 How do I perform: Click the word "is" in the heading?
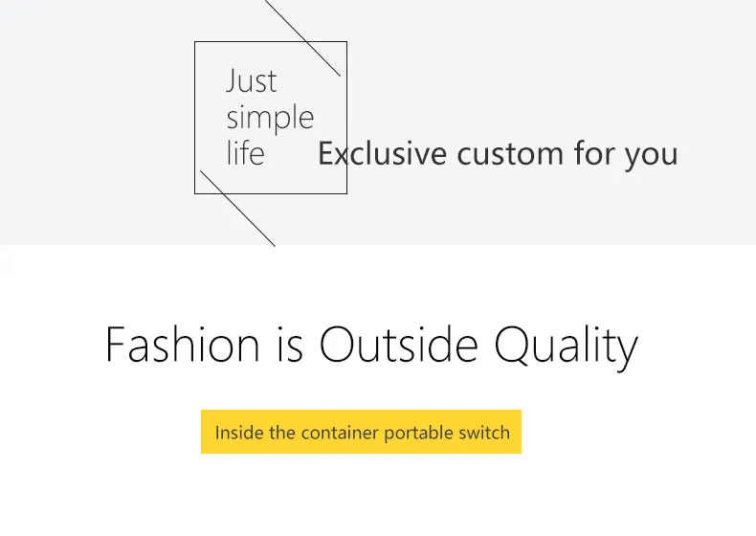(x=290, y=346)
